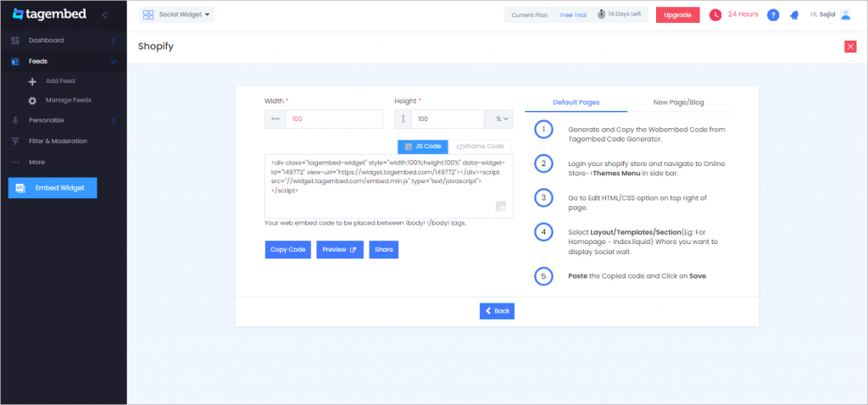Click the "Hi, Sajid" greeting text
The height and width of the screenshot is (405, 868).
tap(822, 15)
